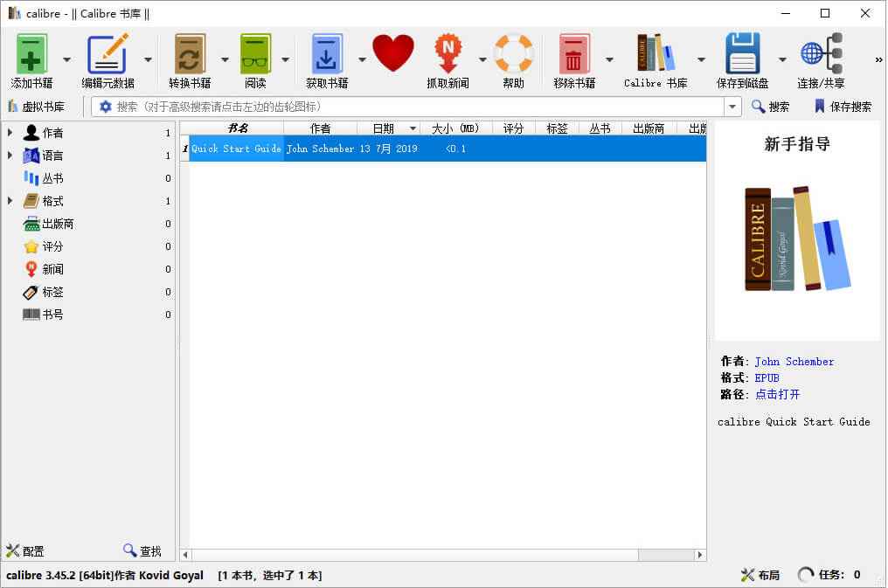
Task: Expand the 作者 (Authors) category
Action: click(x=9, y=133)
